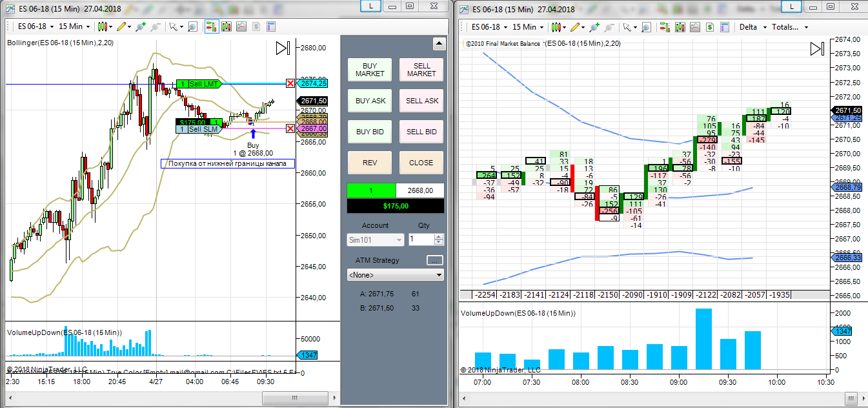
Task: Decrease Qty using the down spinner arrow
Action: pyautogui.click(x=439, y=243)
